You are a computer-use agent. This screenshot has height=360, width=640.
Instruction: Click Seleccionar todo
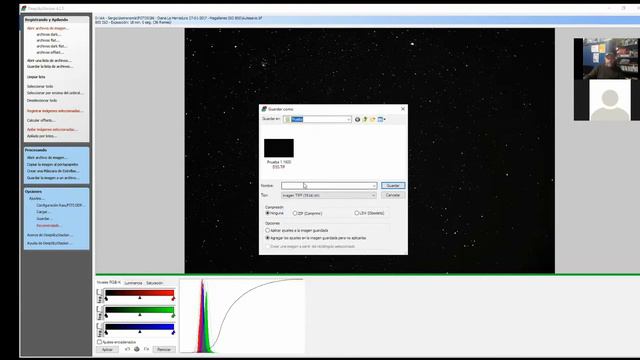tap(40, 87)
